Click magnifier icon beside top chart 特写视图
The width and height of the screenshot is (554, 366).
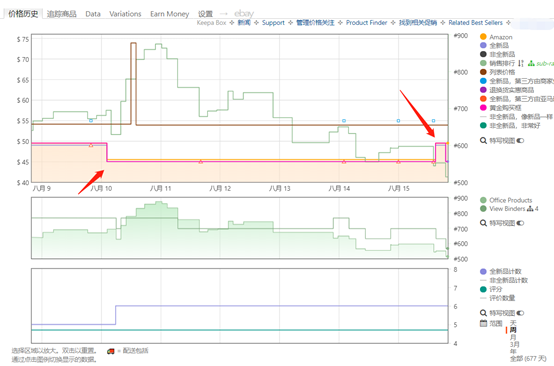[x=483, y=141]
